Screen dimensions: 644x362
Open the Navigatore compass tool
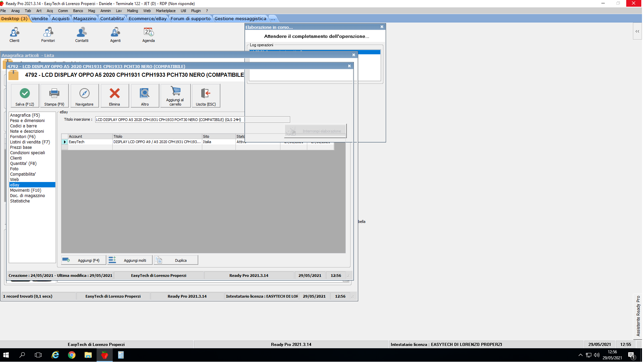click(85, 96)
